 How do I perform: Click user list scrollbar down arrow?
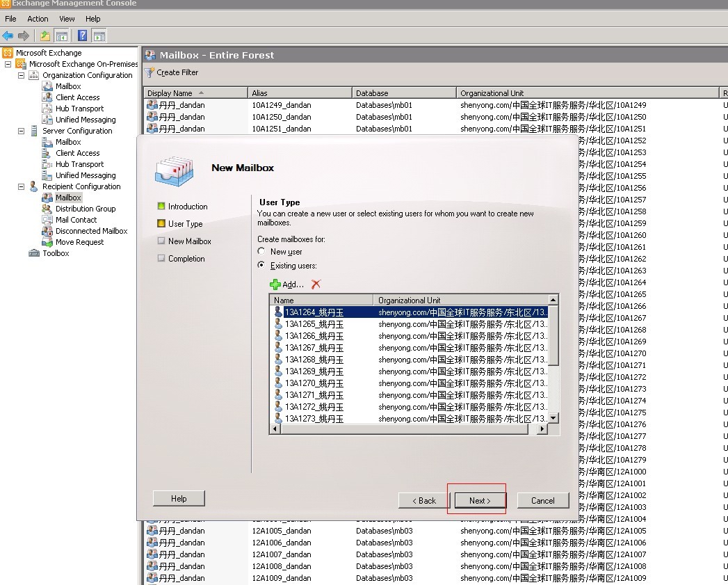coord(553,418)
